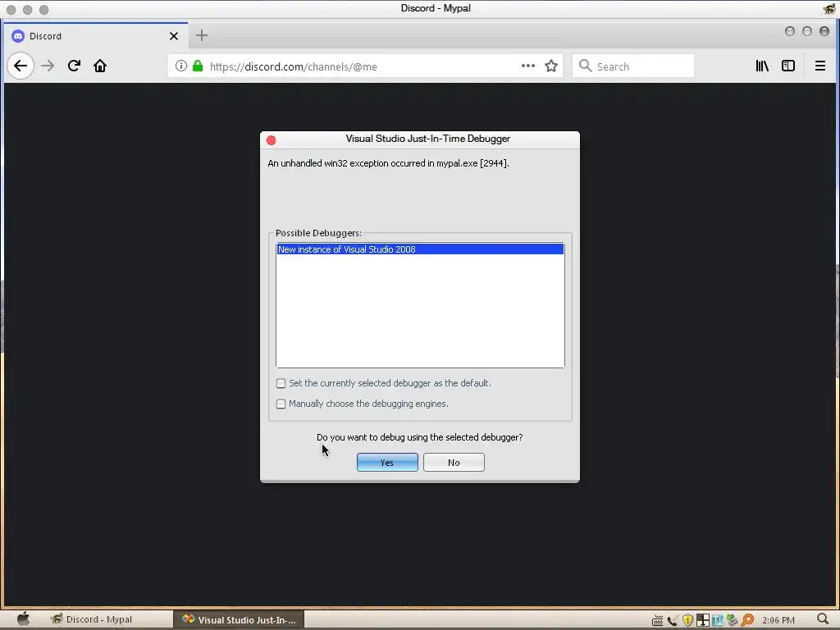This screenshot has width=840, height=630.
Task: Reload the Discord page
Action: [x=74, y=66]
